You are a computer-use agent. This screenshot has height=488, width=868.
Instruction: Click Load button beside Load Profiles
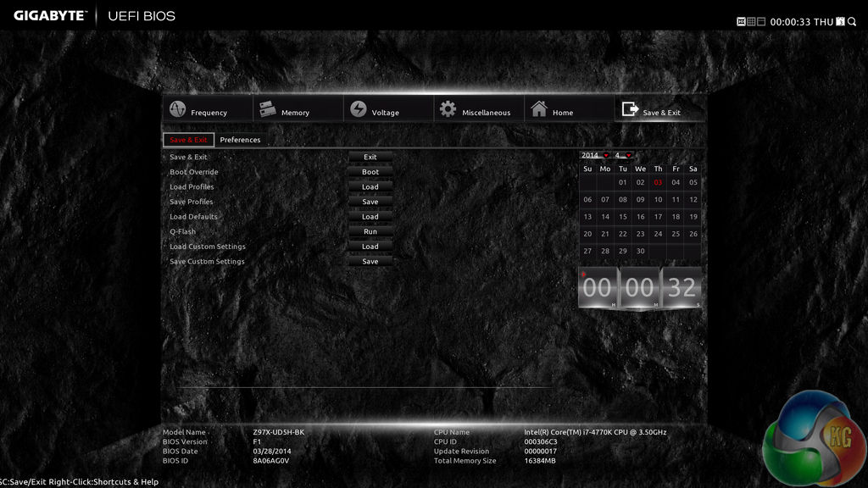click(370, 187)
